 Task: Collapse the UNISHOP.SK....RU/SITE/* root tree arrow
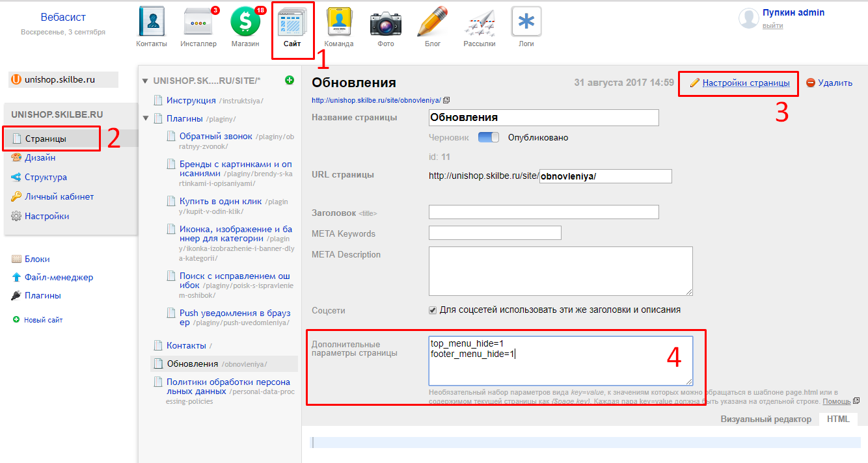click(145, 81)
